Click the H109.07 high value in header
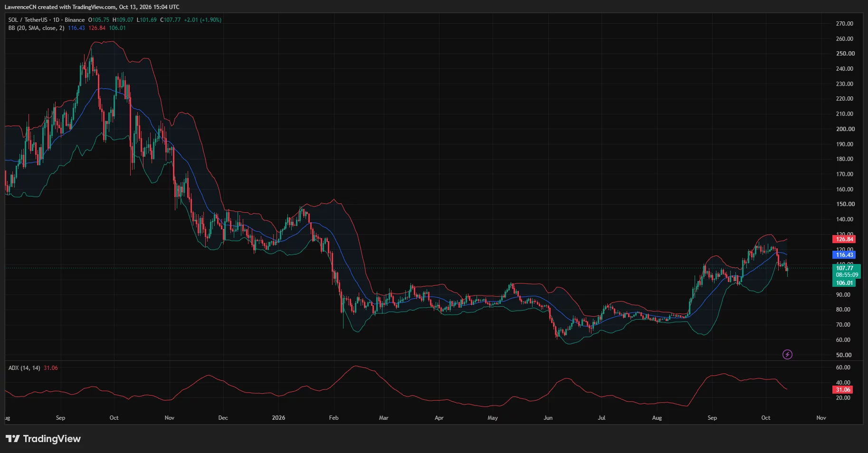Image resolution: width=868 pixels, height=453 pixels. (x=123, y=20)
